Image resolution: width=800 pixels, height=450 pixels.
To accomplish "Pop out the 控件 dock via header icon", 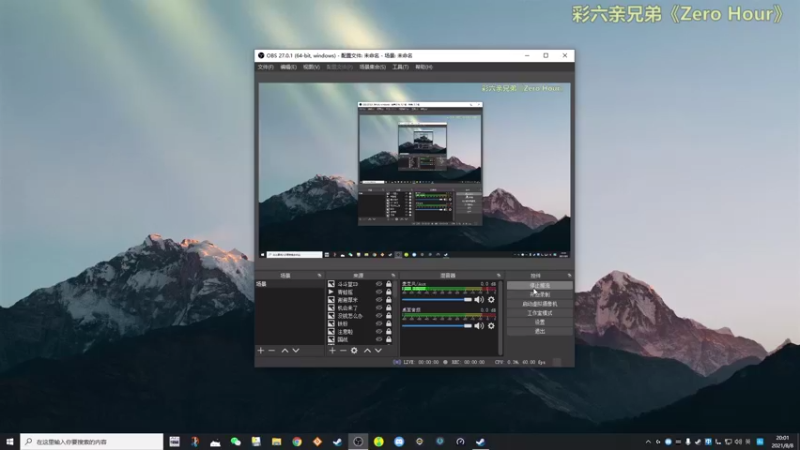I will coord(569,276).
